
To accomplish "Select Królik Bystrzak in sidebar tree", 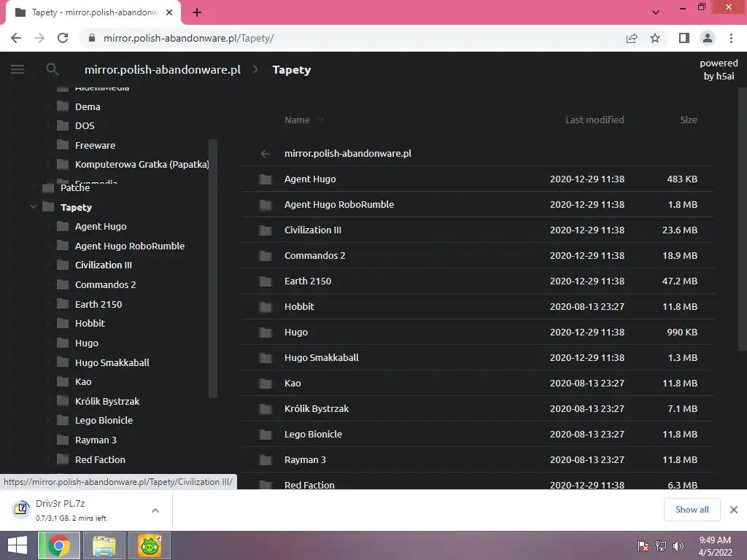I will 107,402.
